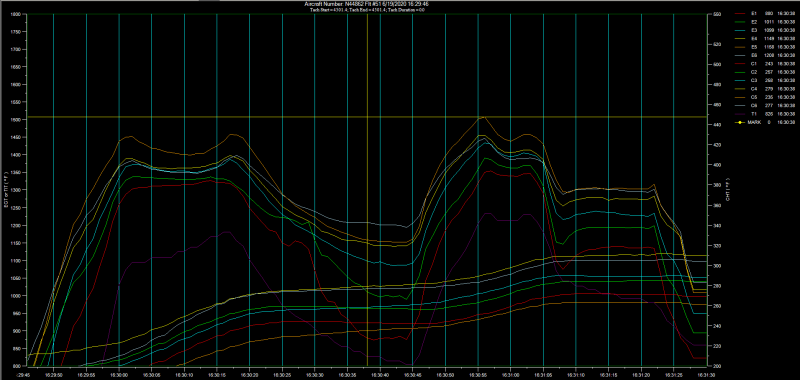Select the E4 label in the legend

(754, 38)
